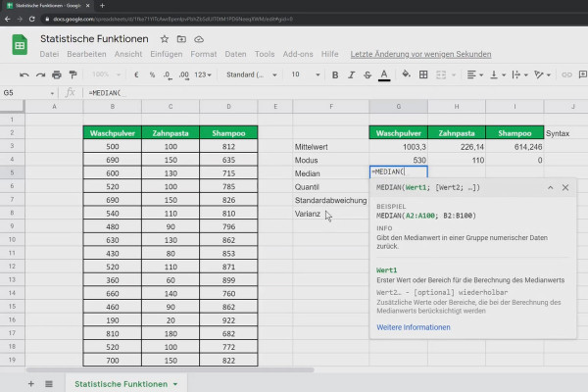Select the Mittelwert cell 1003,3
The height and width of the screenshot is (392, 588).
pos(398,147)
